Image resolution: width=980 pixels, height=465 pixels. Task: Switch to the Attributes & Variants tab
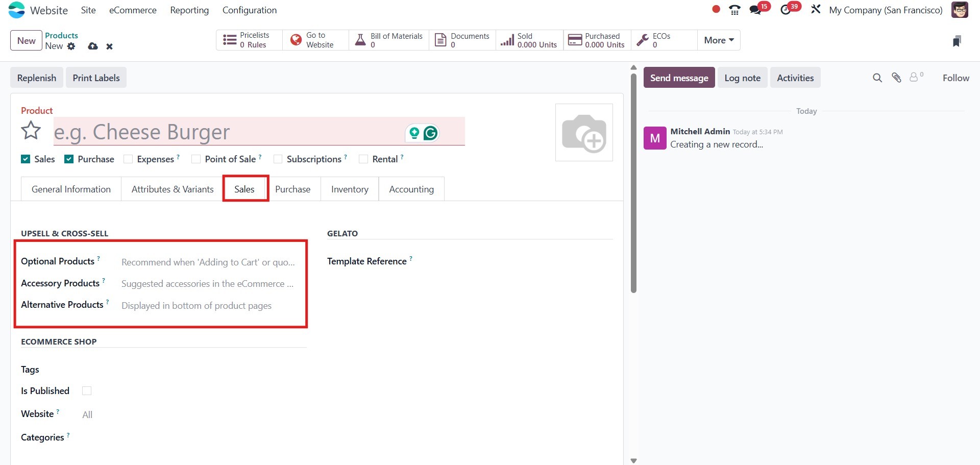[173, 189]
